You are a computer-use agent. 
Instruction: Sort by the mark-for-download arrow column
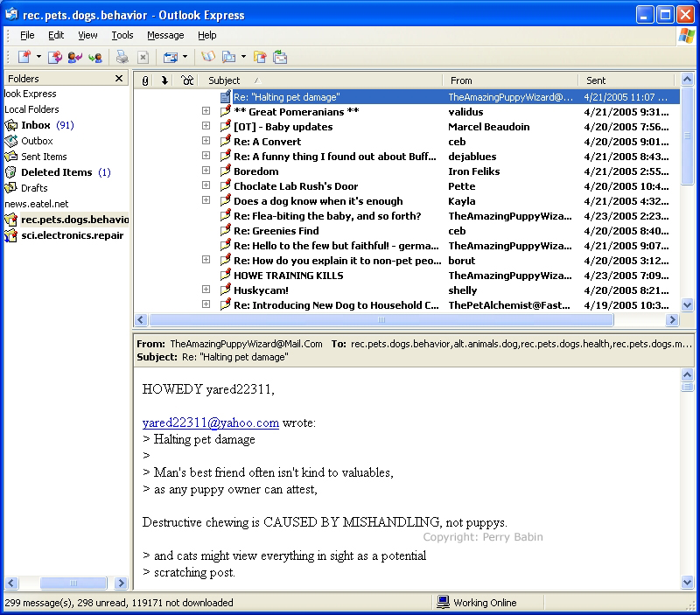164,80
